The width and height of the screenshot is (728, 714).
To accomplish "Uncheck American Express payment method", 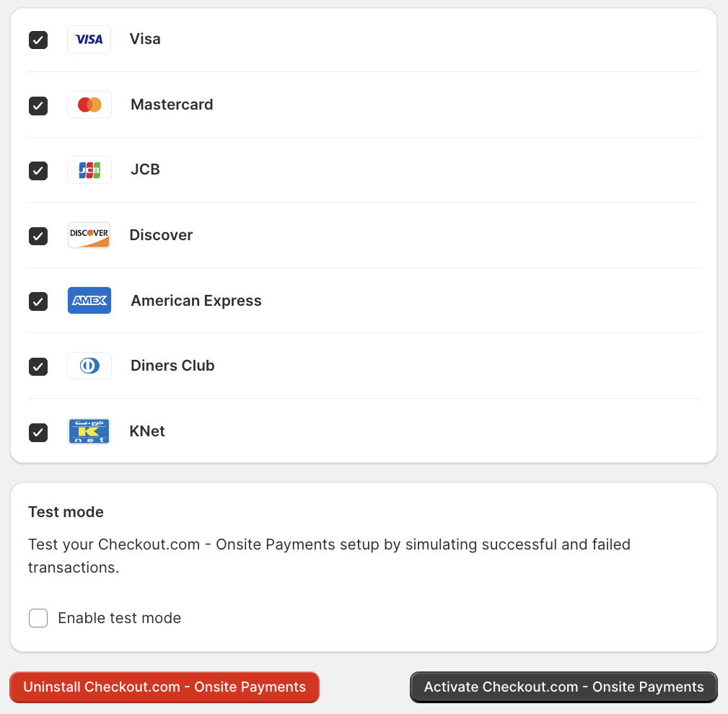I will pos(38,301).
